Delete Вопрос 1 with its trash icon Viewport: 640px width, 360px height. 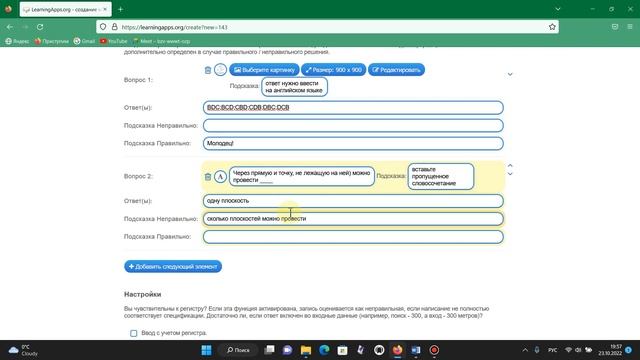(208, 70)
